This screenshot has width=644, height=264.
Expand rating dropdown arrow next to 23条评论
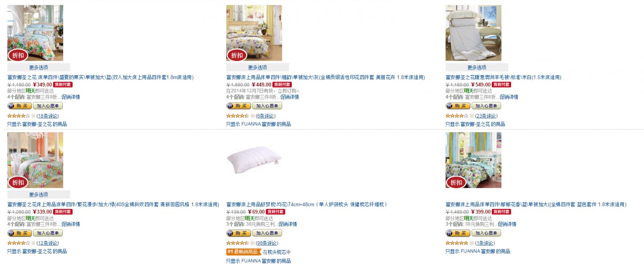[472, 116]
